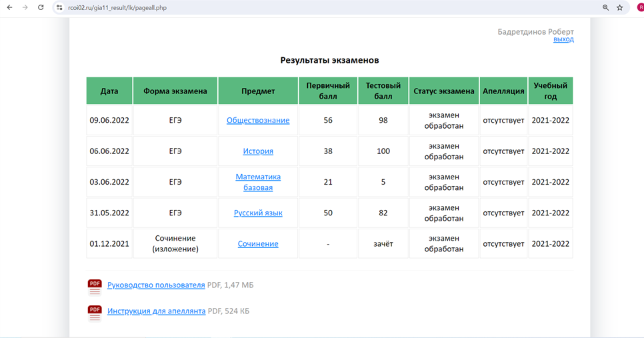
Task: Open the История exam link
Action: coord(258,151)
